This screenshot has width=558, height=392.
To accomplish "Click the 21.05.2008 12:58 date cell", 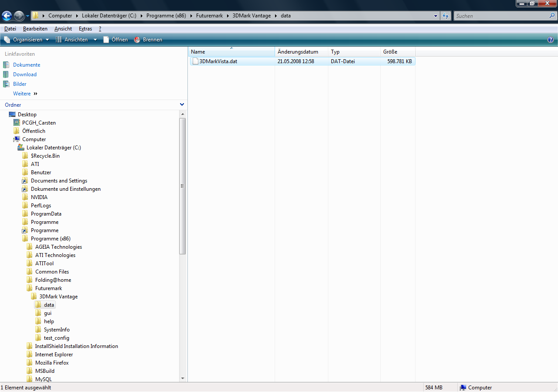I will (296, 61).
